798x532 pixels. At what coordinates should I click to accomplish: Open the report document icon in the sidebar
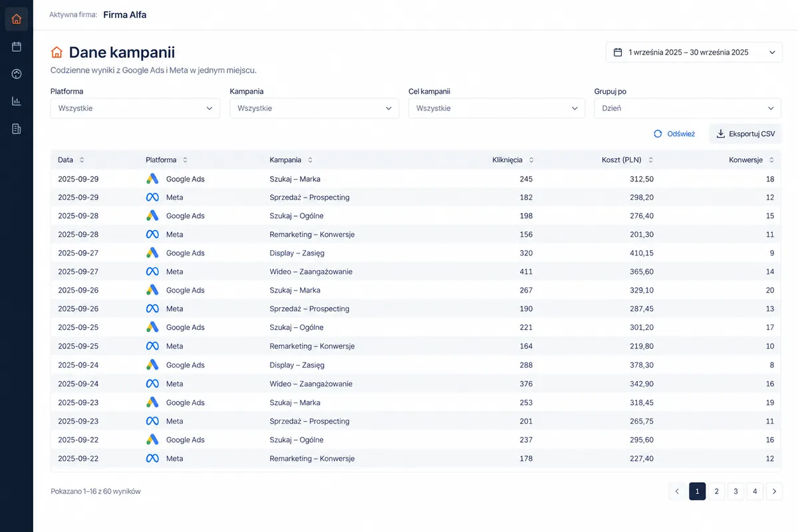pyautogui.click(x=17, y=129)
